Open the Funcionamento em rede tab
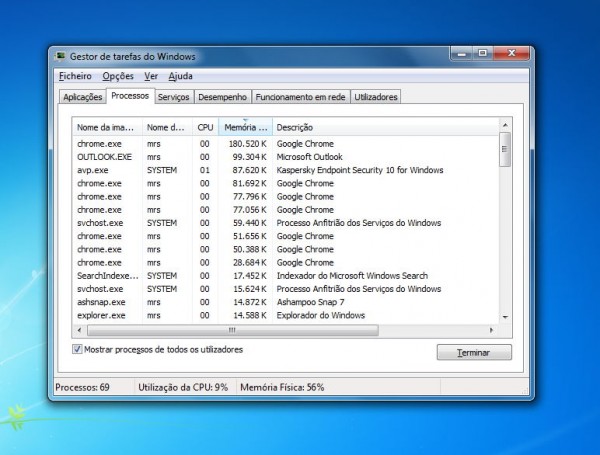The image size is (600, 455). click(300, 97)
